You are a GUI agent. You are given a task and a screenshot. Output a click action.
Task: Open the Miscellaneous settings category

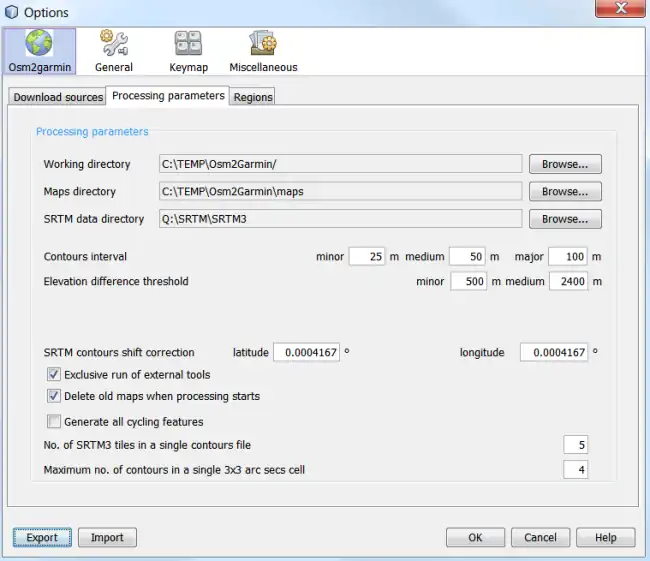[x=263, y=44]
